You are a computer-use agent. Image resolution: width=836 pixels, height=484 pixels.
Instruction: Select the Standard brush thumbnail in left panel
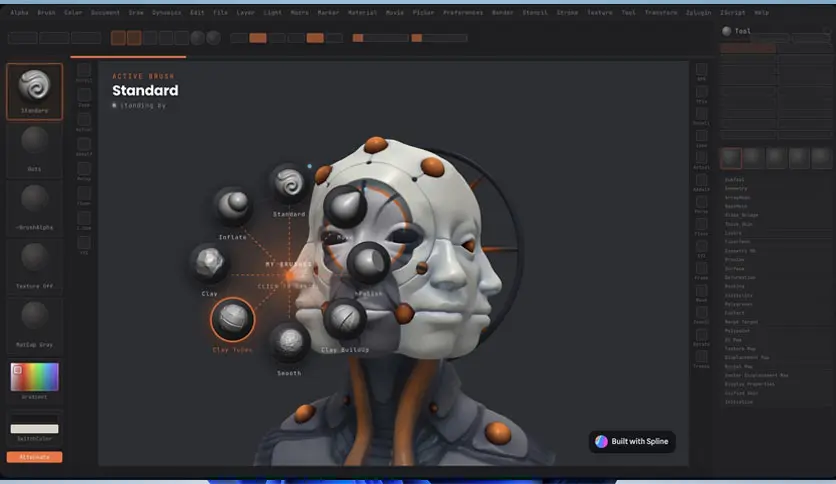34,91
